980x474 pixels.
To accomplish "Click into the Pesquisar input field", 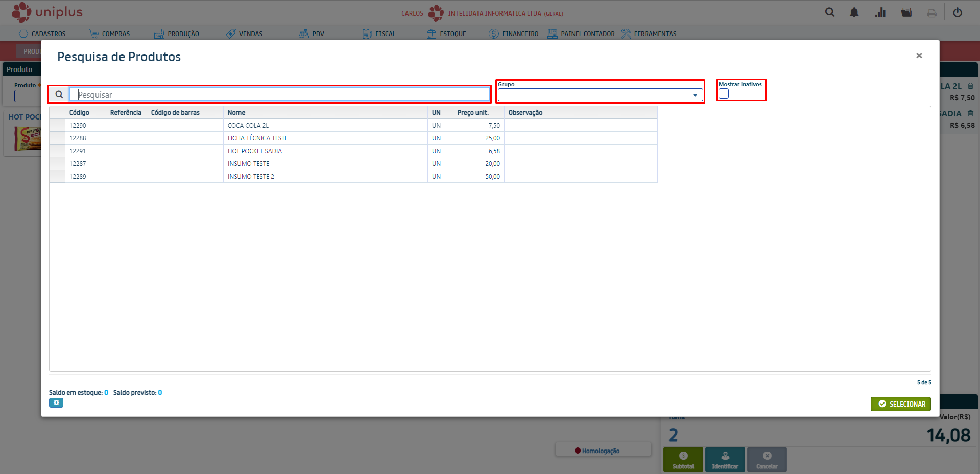I will 281,94.
